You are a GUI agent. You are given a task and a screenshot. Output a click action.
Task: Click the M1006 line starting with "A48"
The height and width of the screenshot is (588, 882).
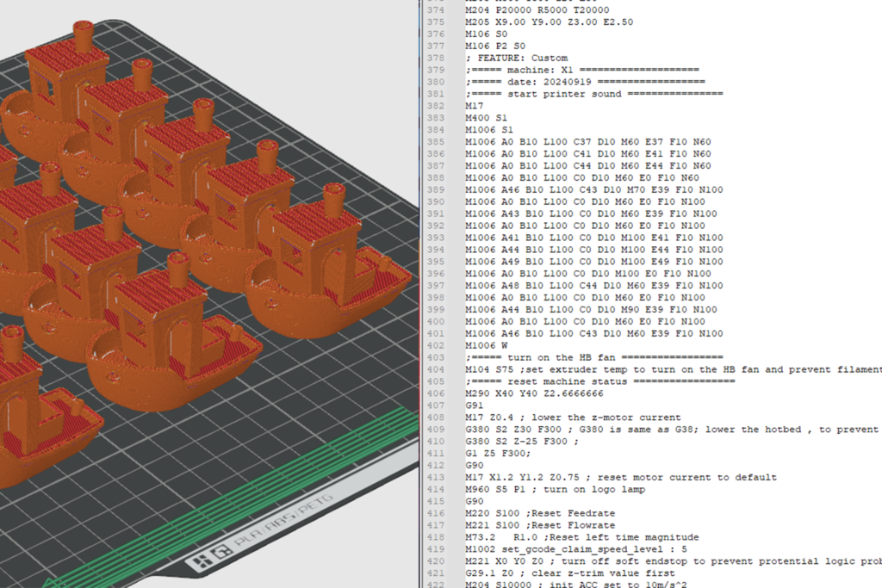tap(594, 286)
